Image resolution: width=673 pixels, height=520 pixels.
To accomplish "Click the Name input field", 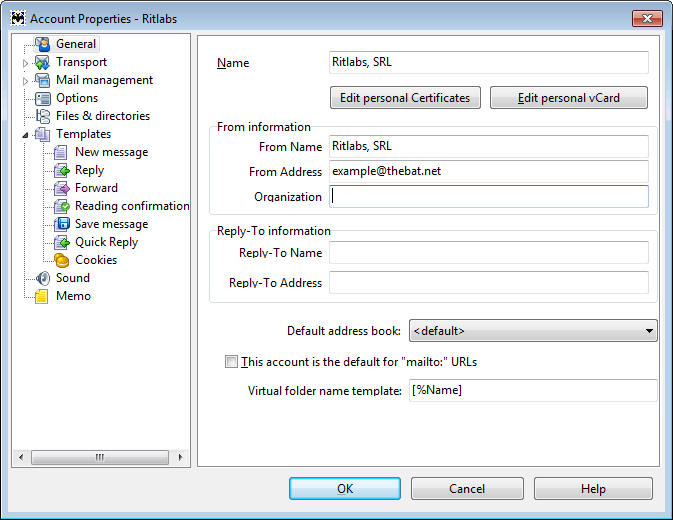I will coord(489,63).
